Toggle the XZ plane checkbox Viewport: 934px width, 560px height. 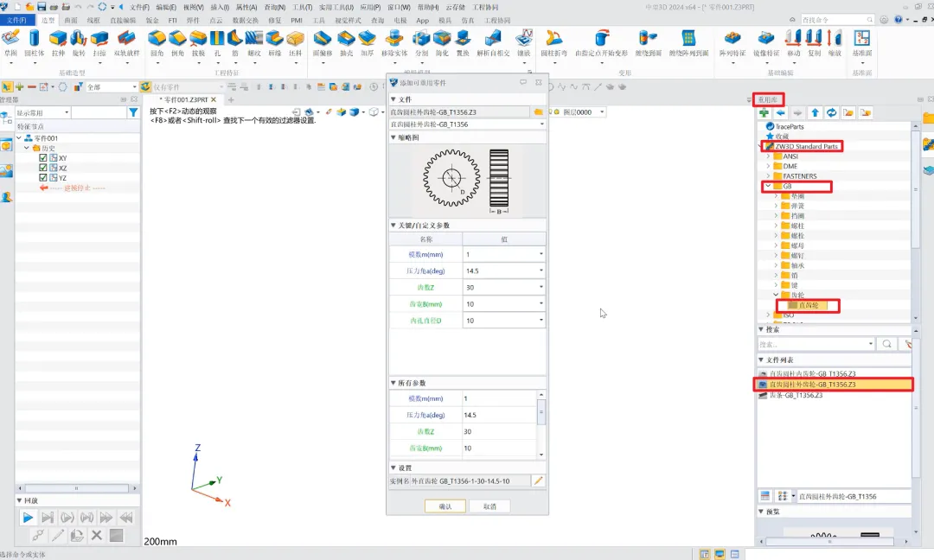(x=43, y=168)
